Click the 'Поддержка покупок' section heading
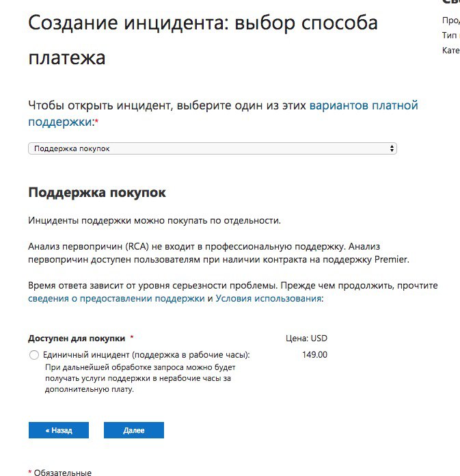This screenshot has height=476, width=460. point(96,193)
